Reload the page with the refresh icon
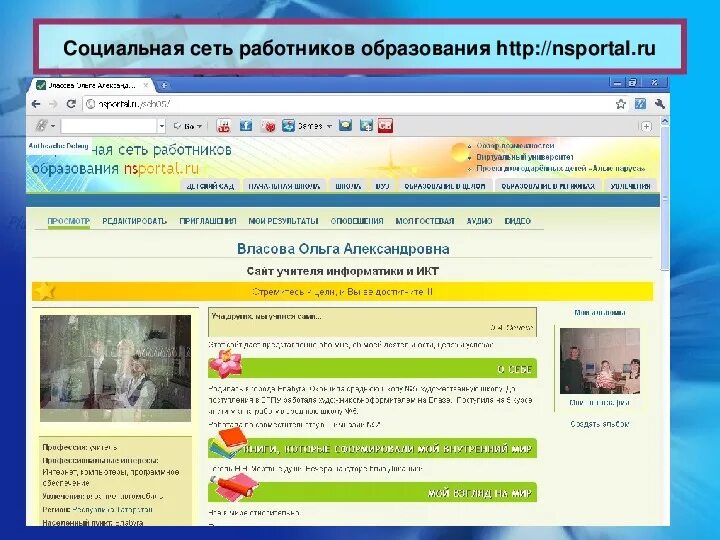This screenshot has height=540, width=720. (71, 104)
